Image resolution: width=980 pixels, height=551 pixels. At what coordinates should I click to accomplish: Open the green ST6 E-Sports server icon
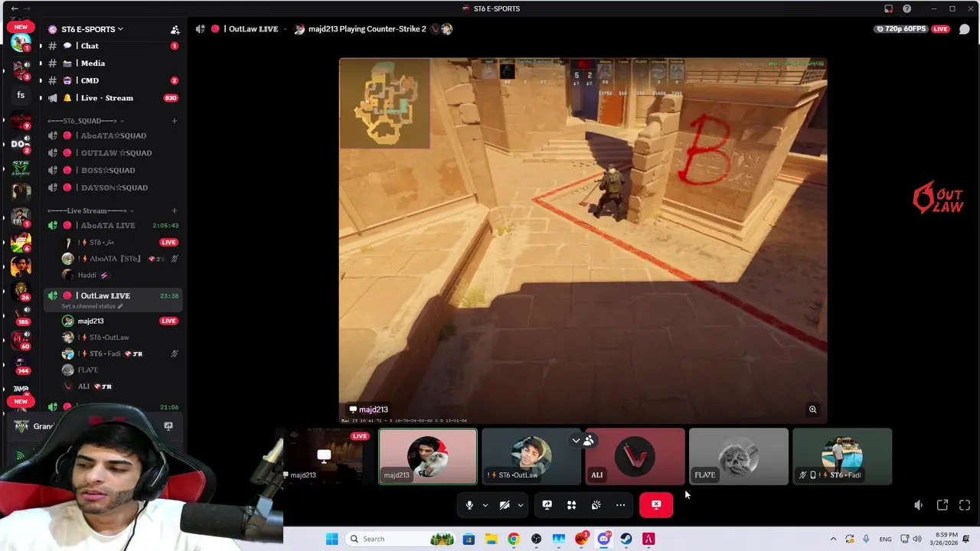(21, 168)
